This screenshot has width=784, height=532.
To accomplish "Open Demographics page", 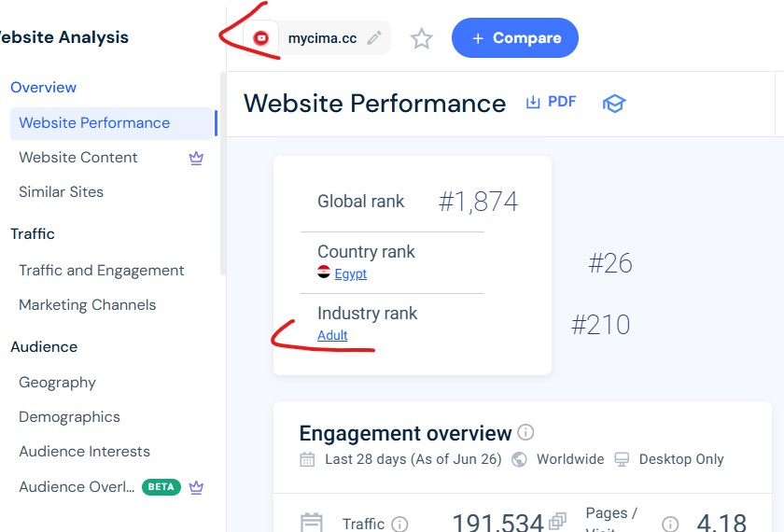I will pyautogui.click(x=69, y=417).
